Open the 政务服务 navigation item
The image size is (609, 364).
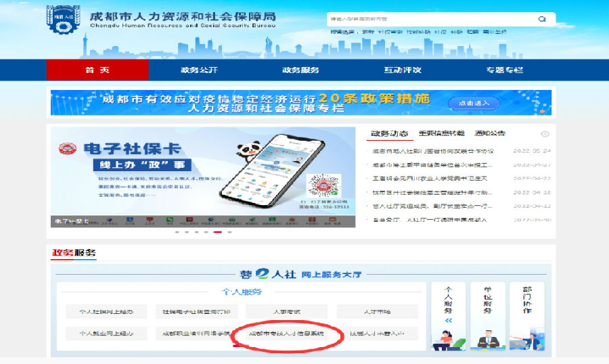[x=300, y=70]
